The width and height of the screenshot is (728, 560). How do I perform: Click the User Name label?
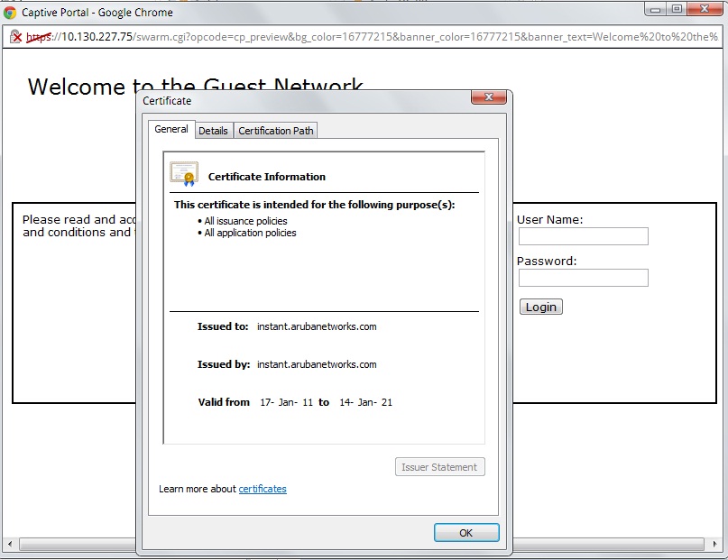[x=549, y=219]
